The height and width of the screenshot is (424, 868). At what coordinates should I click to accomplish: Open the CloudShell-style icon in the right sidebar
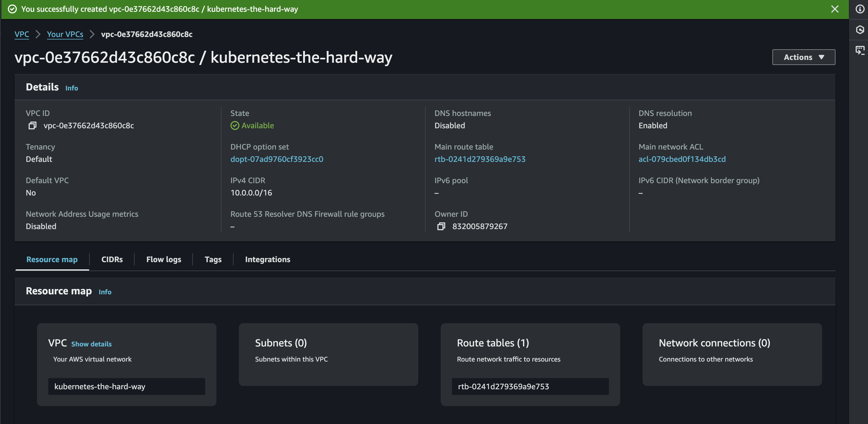(860, 50)
